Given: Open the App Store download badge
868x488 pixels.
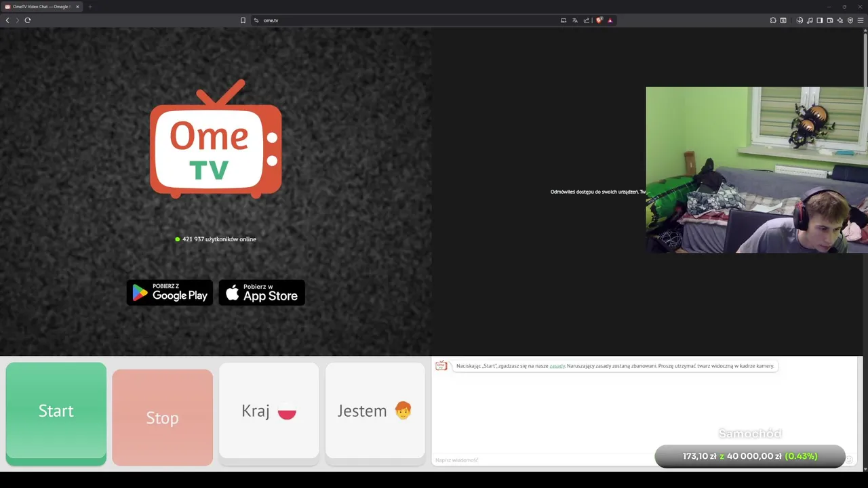Looking at the screenshot, I should click(262, 293).
